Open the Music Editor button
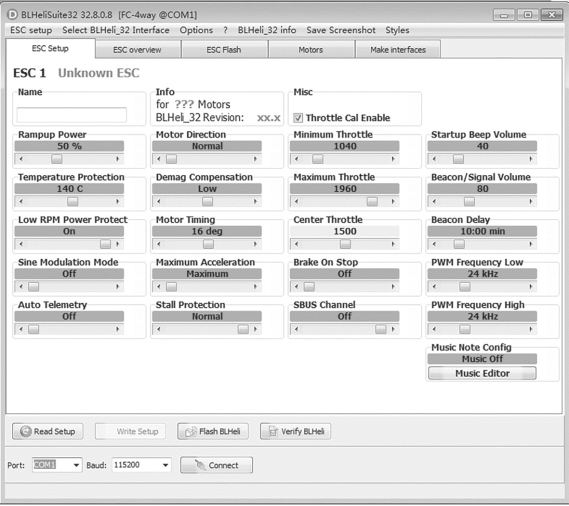Screen dimensions: 569x506 pyautogui.click(x=482, y=373)
